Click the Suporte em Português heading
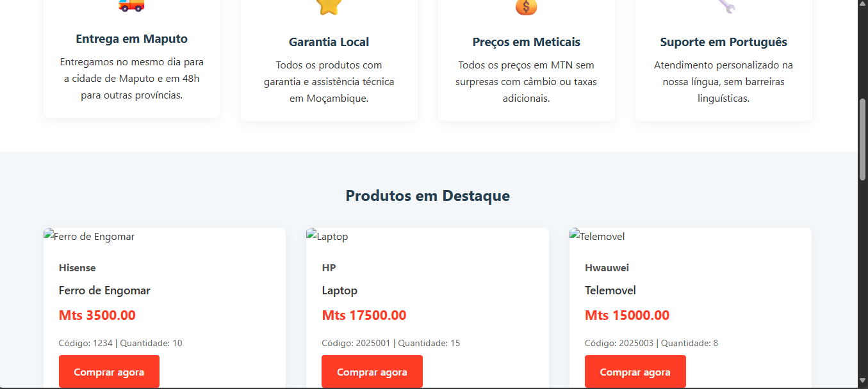Image resolution: width=868 pixels, height=389 pixels. pos(723,42)
